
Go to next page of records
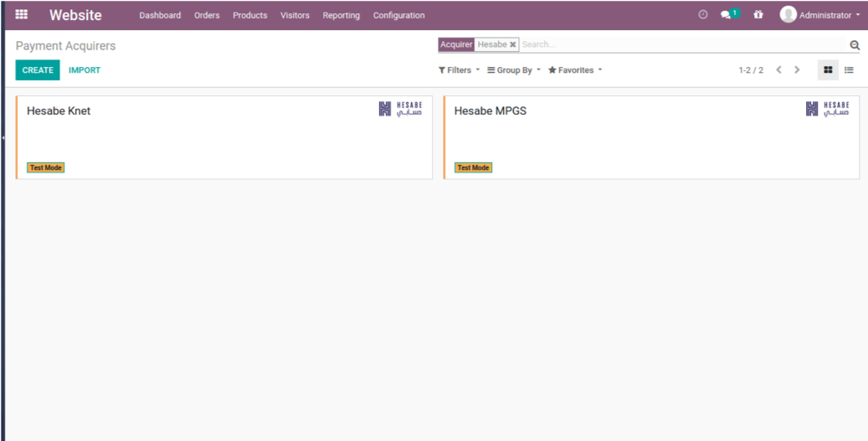(797, 70)
